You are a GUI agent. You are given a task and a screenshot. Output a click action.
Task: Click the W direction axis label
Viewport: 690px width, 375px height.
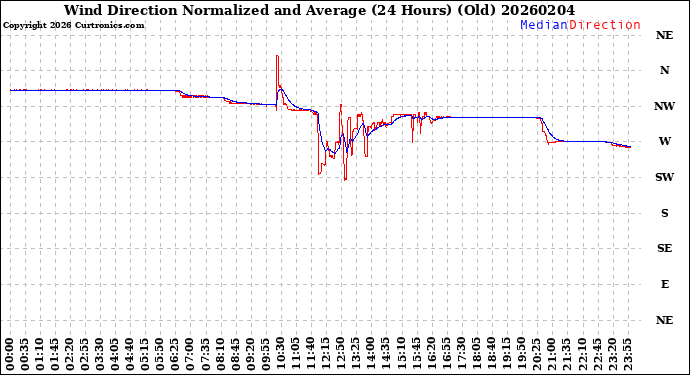664,141
